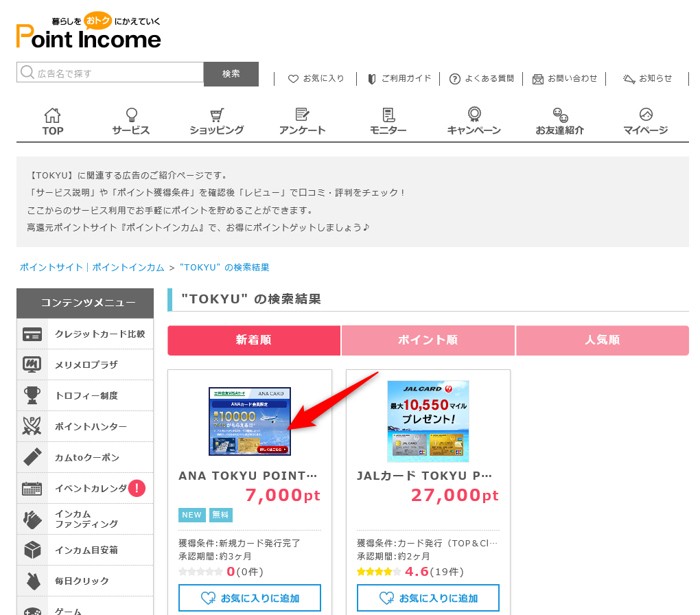Open メリメロプラザ in the sidebar
The width and height of the screenshot is (700, 615).
coord(85,364)
